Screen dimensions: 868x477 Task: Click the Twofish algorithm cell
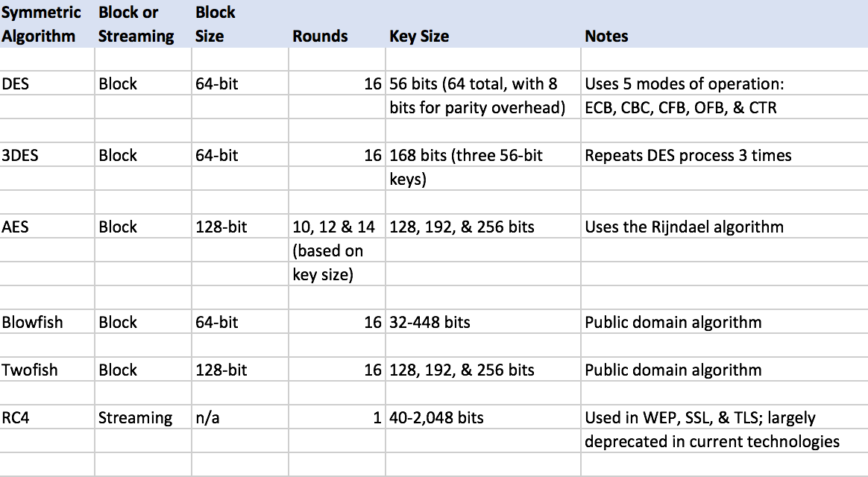pos(30,370)
